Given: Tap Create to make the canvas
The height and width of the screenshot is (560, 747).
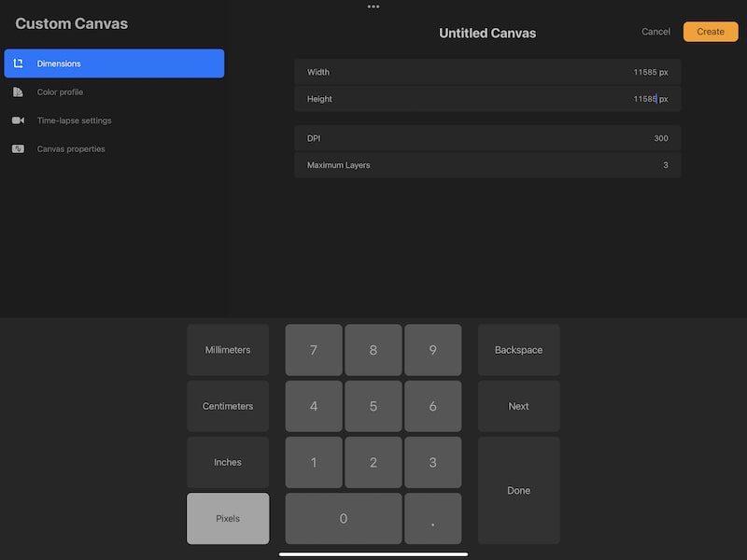Looking at the screenshot, I should (x=711, y=31).
